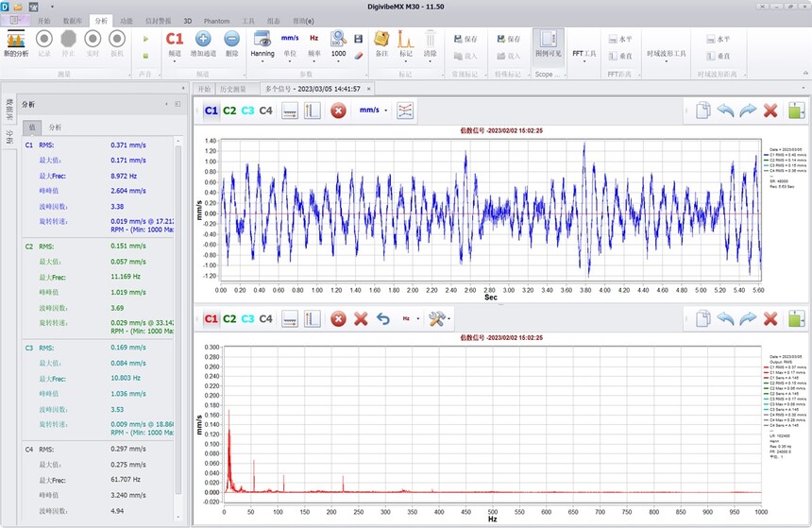Viewport: 812px width, 528px height.
Task: Click the Add Channel (增加通道) plus icon
Action: pos(203,40)
